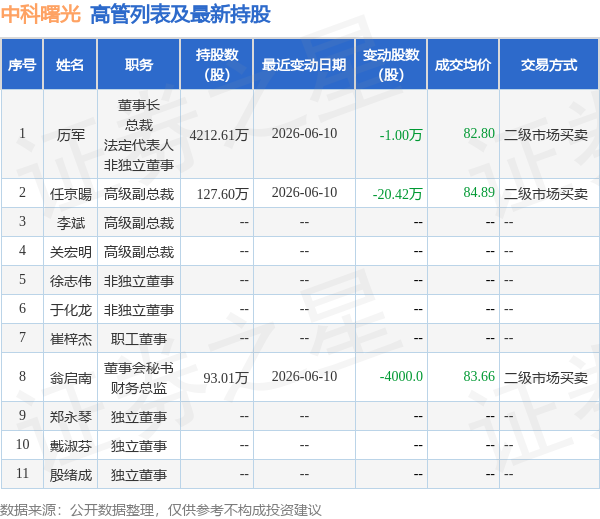This screenshot has height=519, width=600.
Task: Select the 职务 column header
Action: 139,65
